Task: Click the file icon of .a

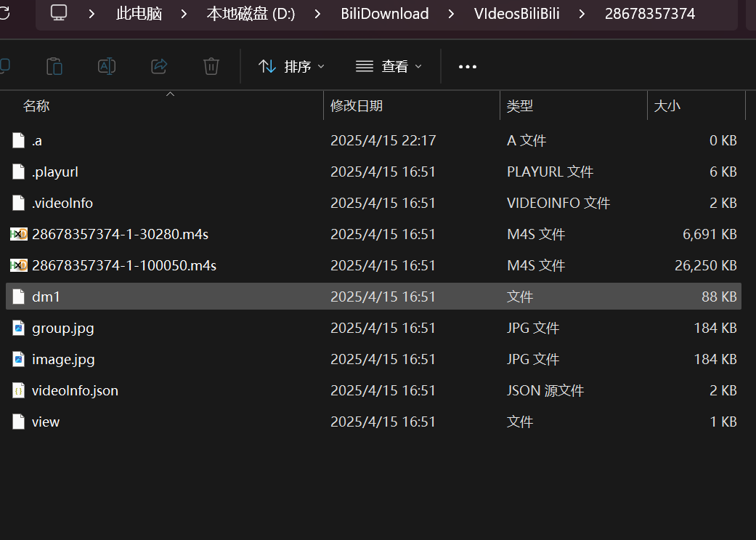Action: (18, 140)
